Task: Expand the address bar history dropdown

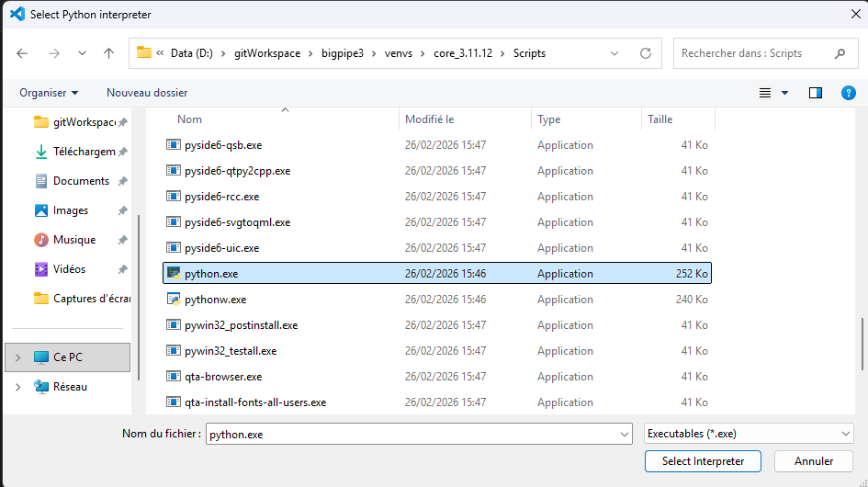Action: (x=614, y=53)
